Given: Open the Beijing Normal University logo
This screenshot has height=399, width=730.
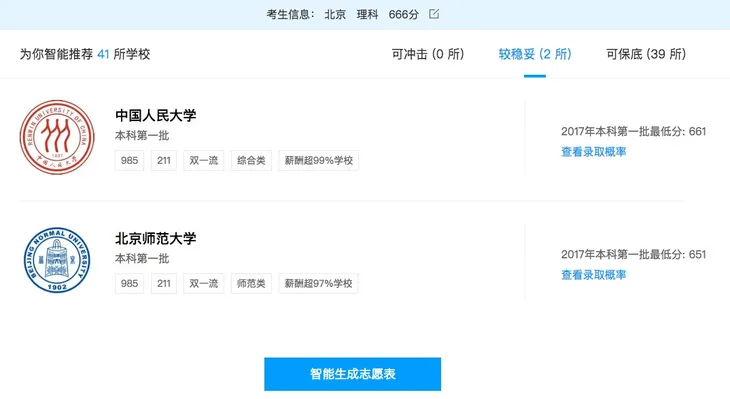Looking at the screenshot, I should tap(57, 260).
